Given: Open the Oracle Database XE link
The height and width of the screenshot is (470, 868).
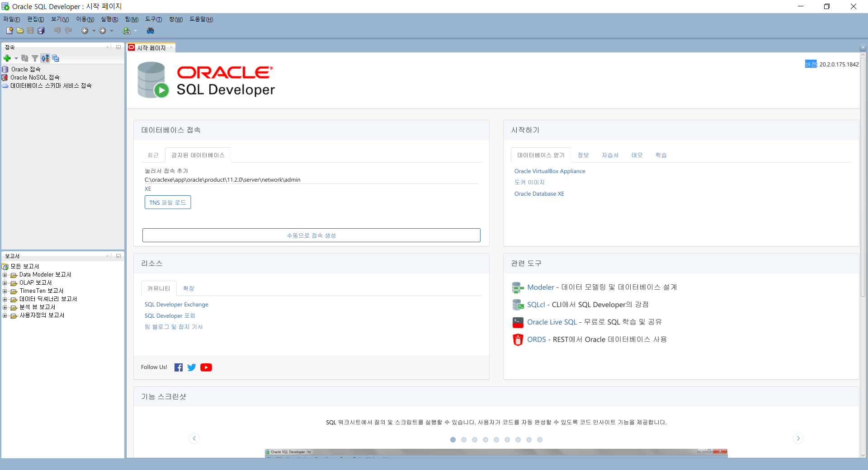Looking at the screenshot, I should pos(539,194).
